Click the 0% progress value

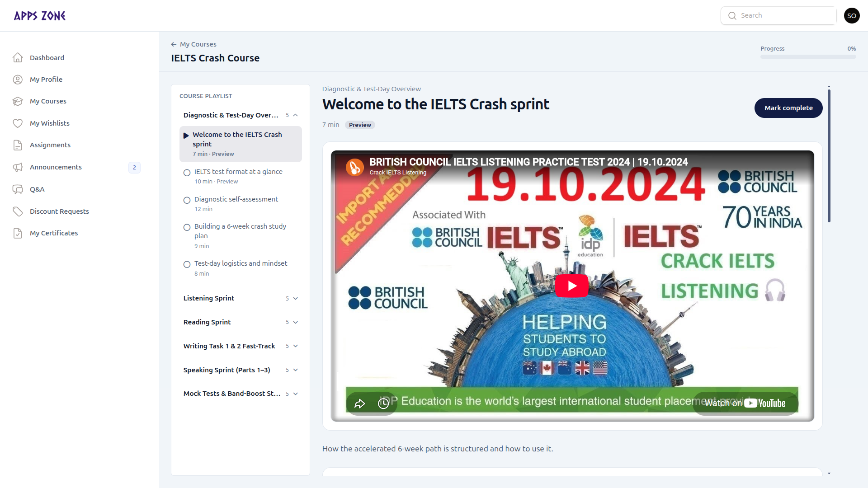[852, 49]
